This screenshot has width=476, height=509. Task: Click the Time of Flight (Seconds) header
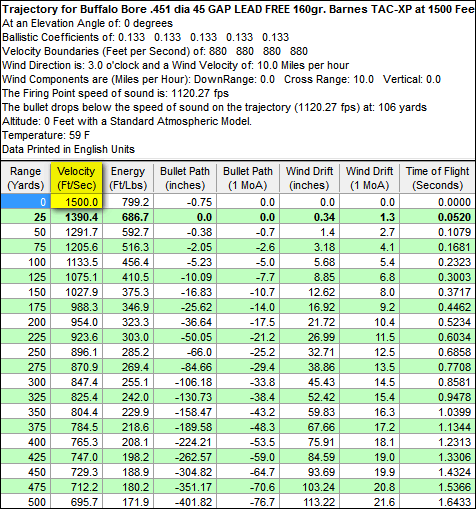pyautogui.click(x=438, y=178)
